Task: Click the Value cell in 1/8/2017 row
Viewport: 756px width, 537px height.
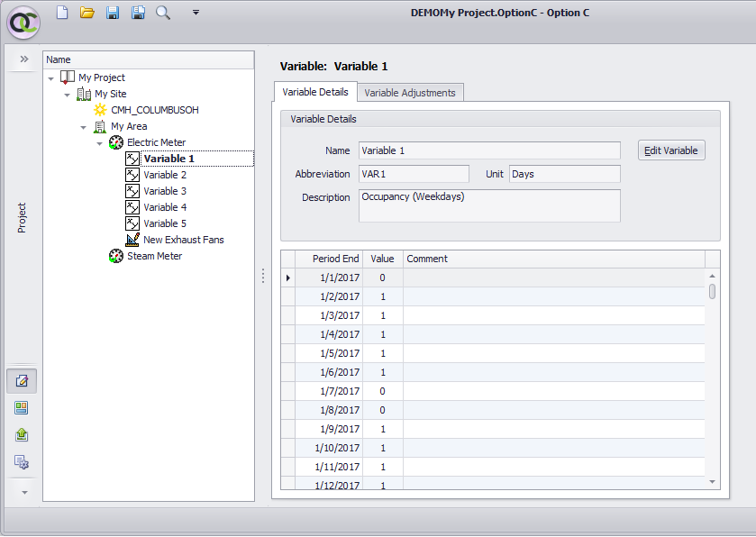Action: (383, 410)
